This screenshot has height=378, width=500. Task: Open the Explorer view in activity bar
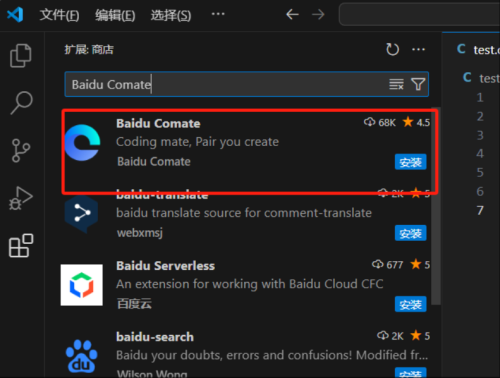pyautogui.click(x=21, y=56)
